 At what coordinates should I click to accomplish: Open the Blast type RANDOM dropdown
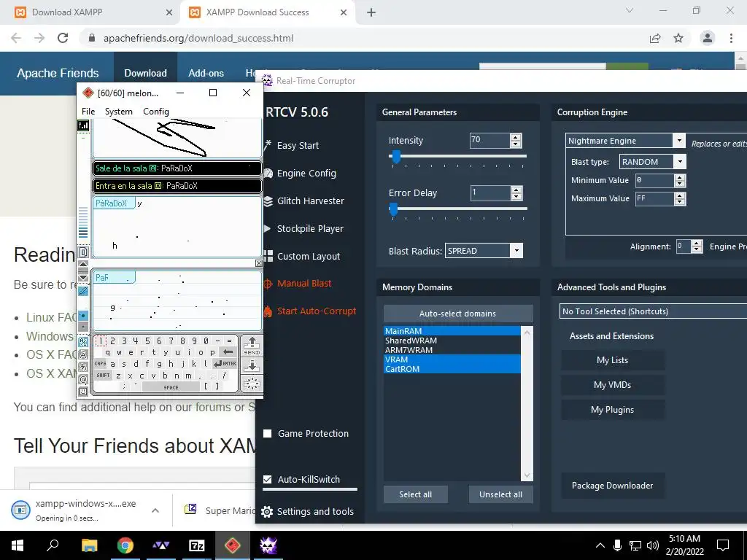(x=653, y=162)
